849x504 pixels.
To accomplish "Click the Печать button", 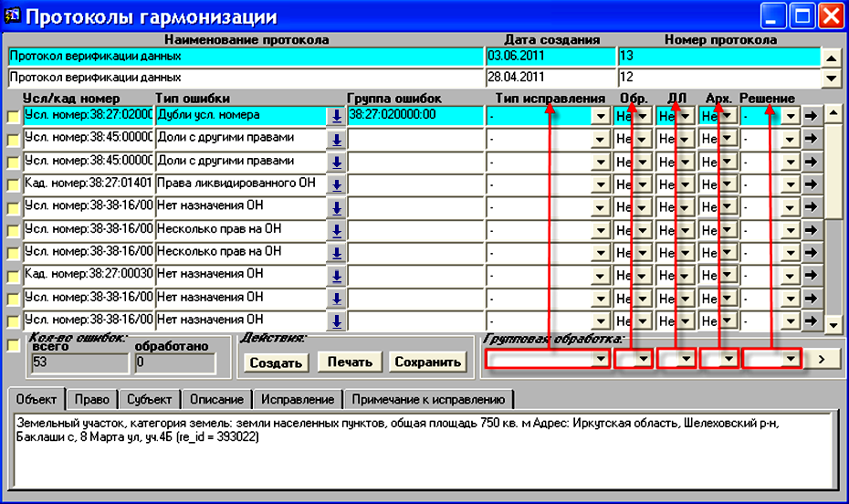I will pos(350,362).
